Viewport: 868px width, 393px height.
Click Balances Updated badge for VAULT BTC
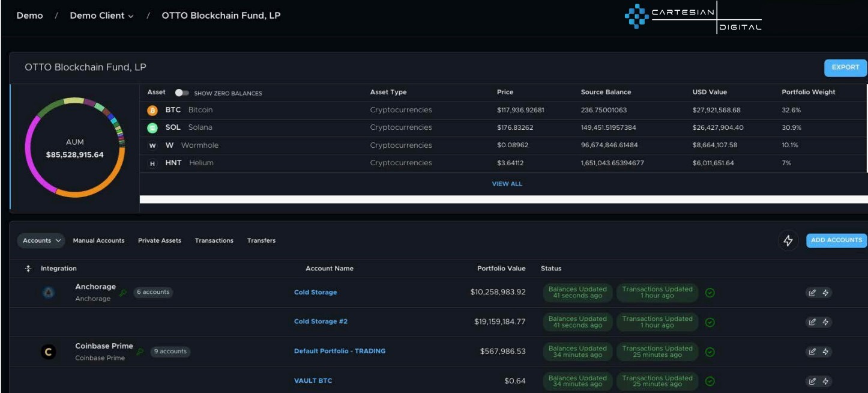(577, 381)
